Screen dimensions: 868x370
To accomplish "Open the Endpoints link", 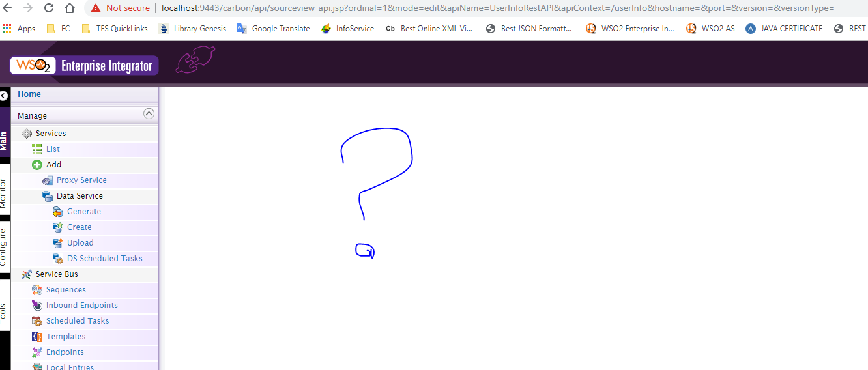I will [x=65, y=352].
